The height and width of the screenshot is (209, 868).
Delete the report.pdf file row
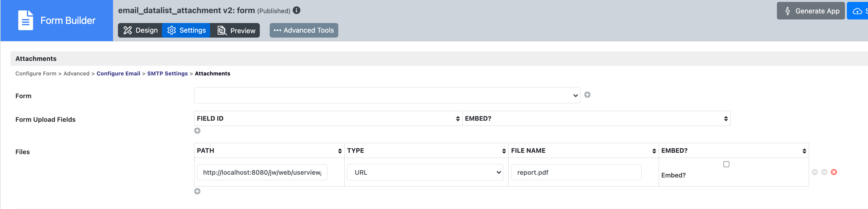834,172
